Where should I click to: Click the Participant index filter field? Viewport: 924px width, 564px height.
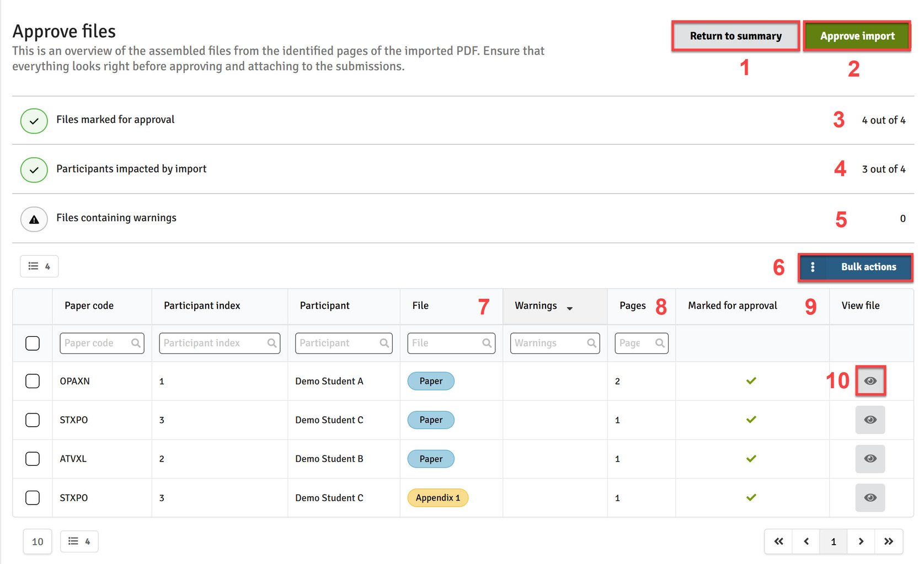[220, 343]
